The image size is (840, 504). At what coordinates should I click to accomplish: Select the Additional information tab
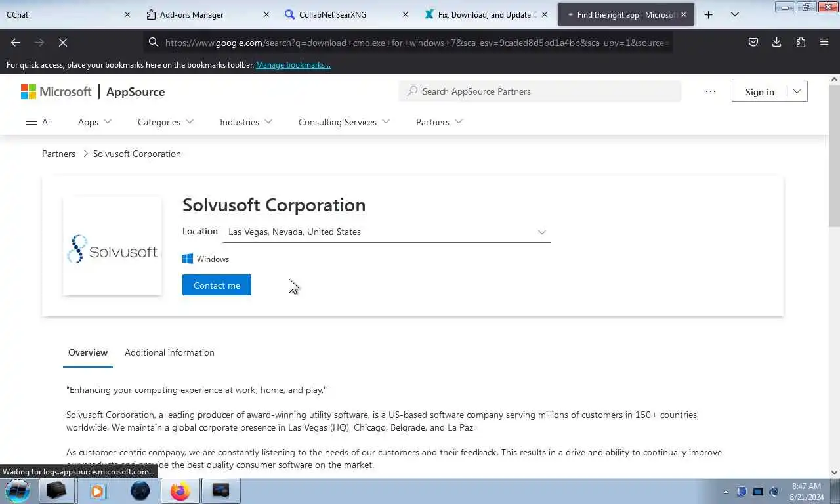169,352
